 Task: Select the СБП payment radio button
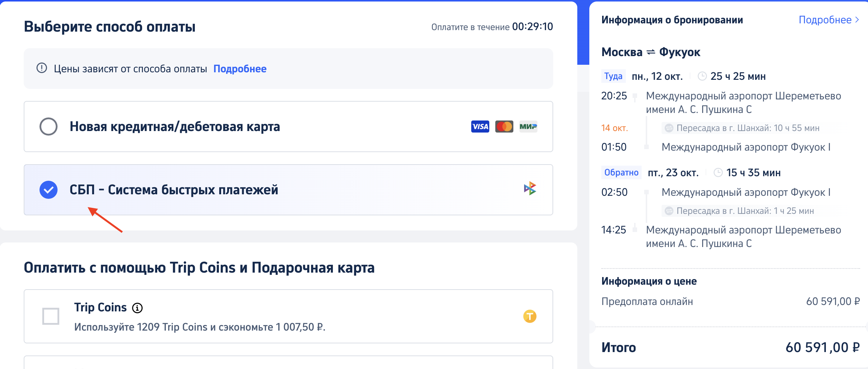pos(49,190)
